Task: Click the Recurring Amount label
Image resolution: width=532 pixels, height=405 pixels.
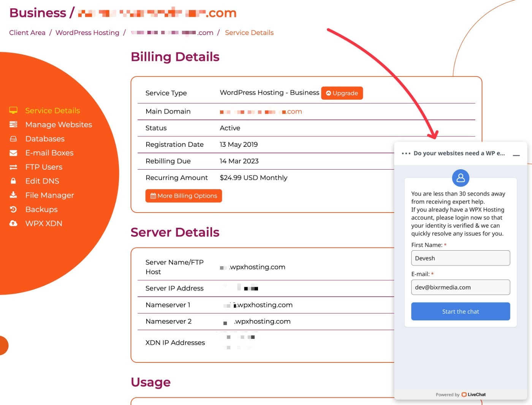Action: click(x=177, y=178)
